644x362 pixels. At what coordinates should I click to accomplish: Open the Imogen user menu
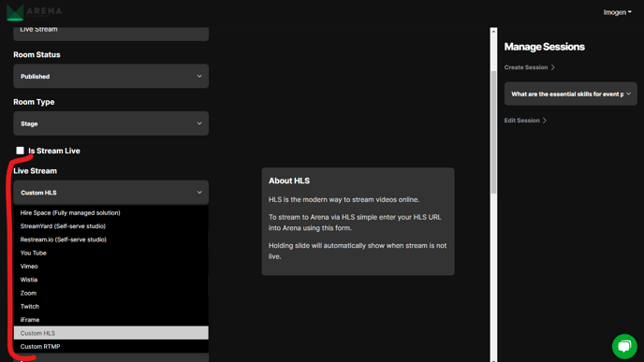pyautogui.click(x=617, y=12)
